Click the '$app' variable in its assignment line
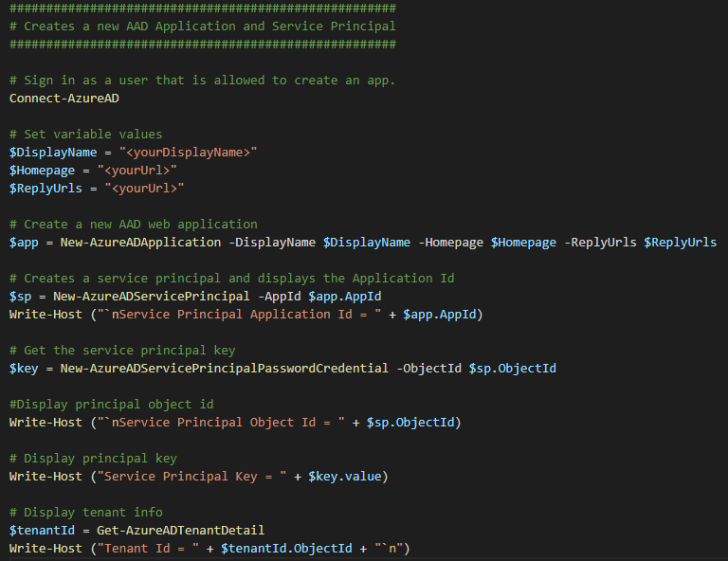The width and height of the screenshot is (728, 561). (x=24, y=243)
